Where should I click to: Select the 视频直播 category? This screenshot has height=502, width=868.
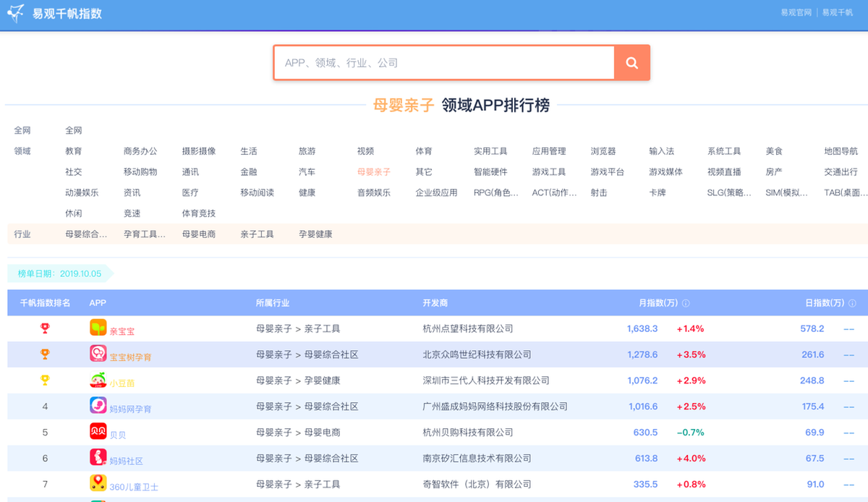coord(725,172)
